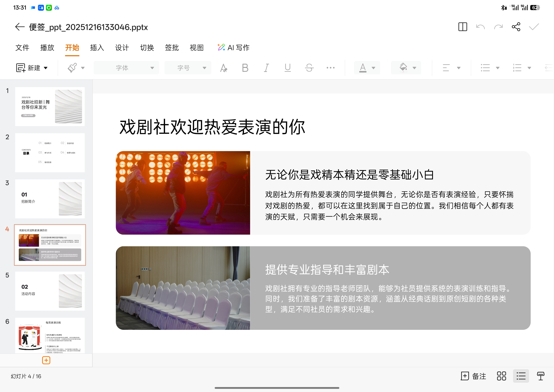Click the back arrow next to the filename
The width and height of the screenshot is (554, 392).
tap(20, 27)
